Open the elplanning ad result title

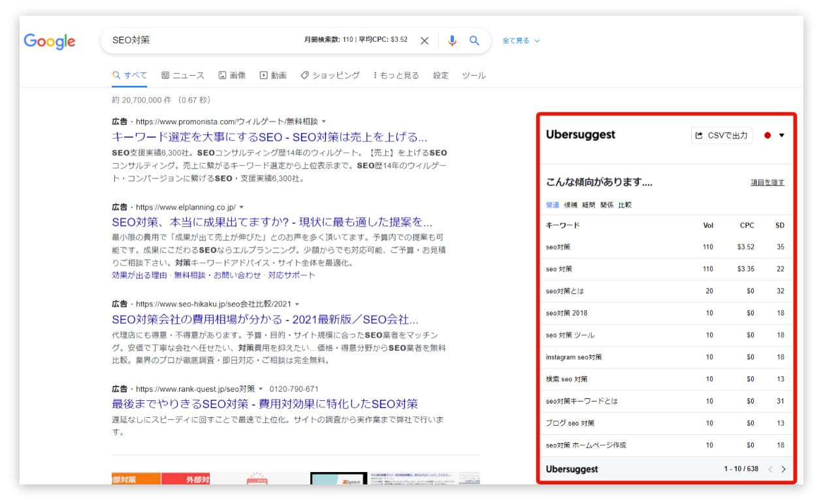pos(272,222)
